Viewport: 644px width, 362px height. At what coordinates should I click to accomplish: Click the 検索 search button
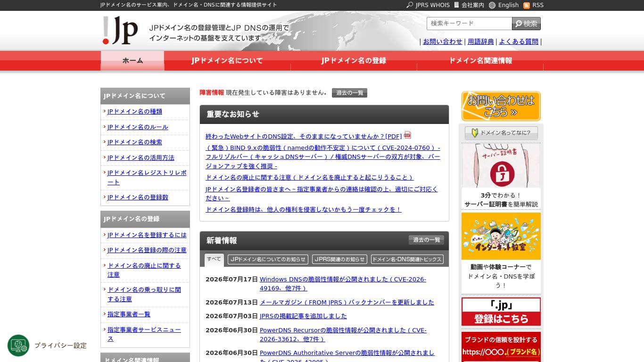[x=527, y=24]
